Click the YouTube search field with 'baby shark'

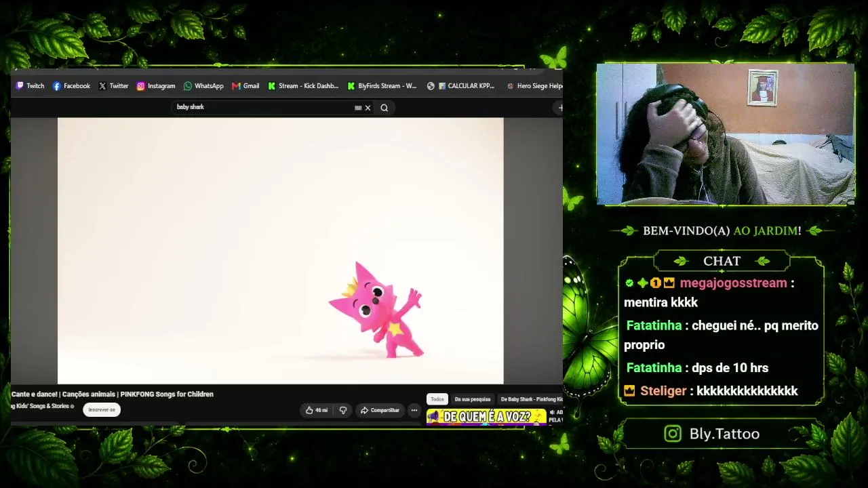264,107
